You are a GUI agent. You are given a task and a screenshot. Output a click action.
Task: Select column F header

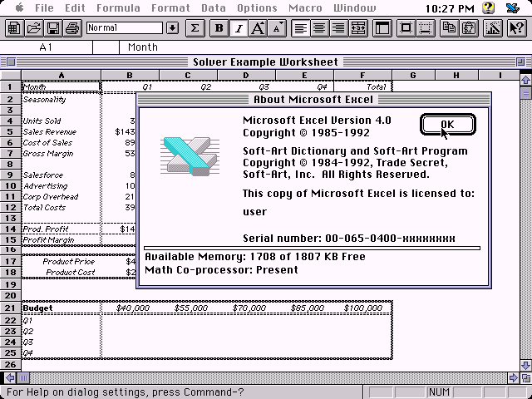[x=362, y=76]
